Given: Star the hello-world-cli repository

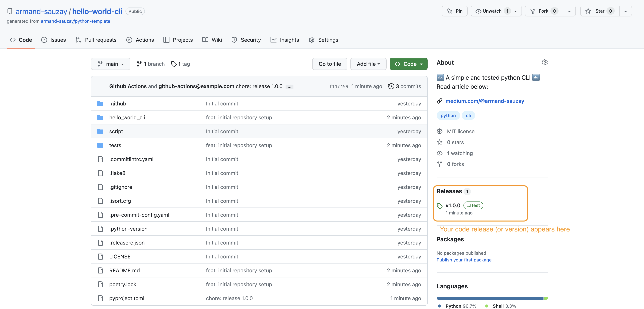Looking at the screenshot, I should coord(600,11).
